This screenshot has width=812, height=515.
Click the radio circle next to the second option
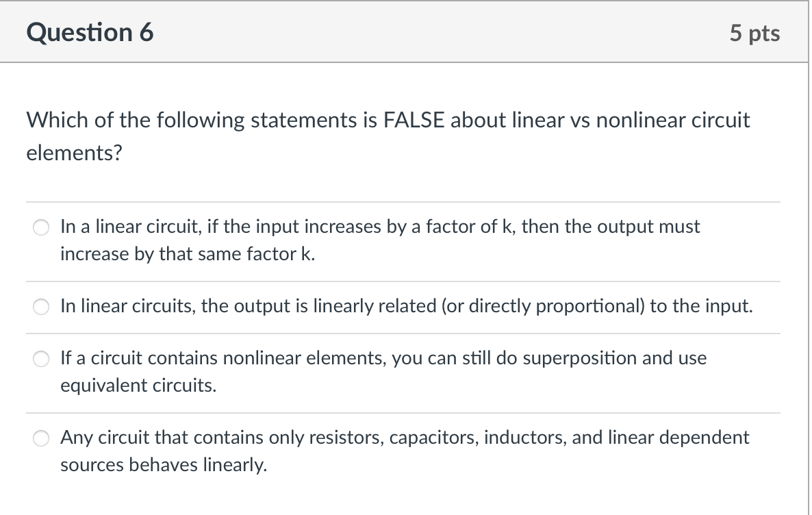41,307
